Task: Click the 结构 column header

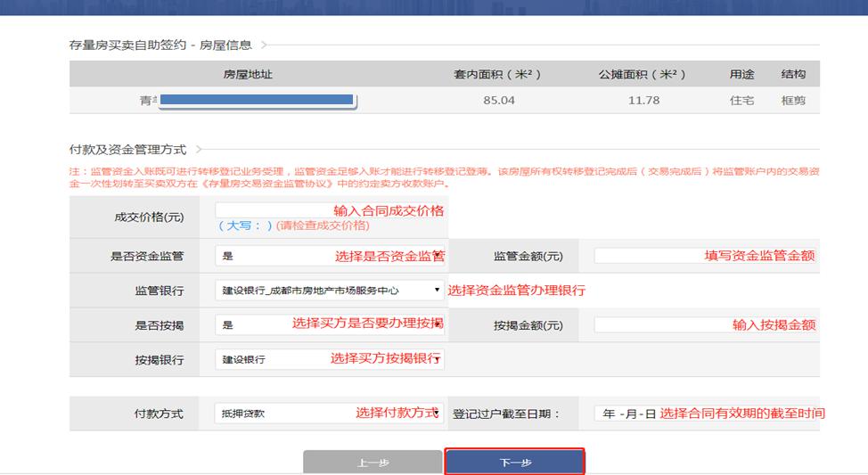Action: click(793, 74)
